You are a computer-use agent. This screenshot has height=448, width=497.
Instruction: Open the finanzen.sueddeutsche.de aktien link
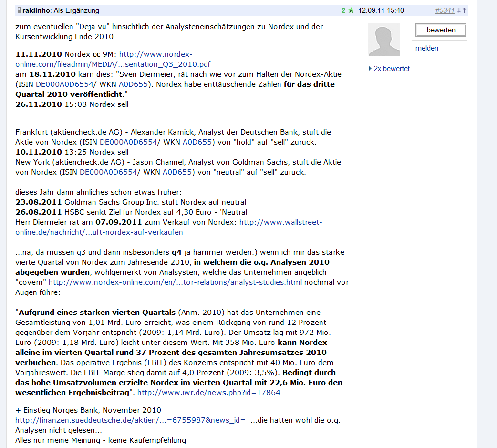(130, 420)
